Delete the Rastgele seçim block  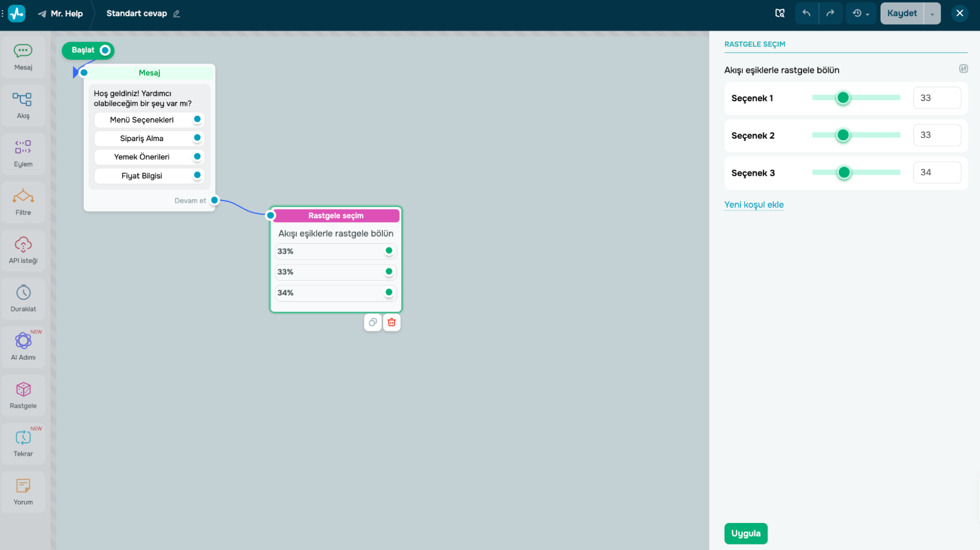[392, 322]
